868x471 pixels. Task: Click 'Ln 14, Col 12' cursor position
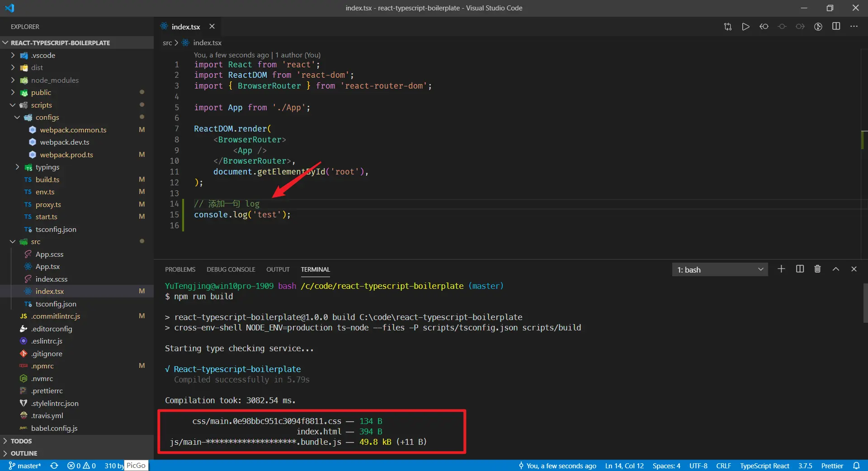624,466
